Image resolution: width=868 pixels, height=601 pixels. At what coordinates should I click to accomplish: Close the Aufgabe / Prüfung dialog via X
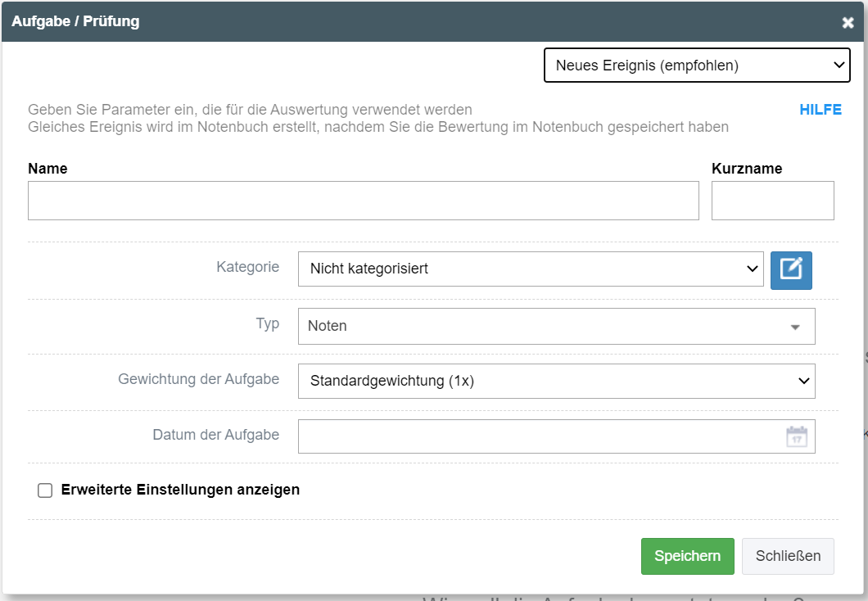pyautogui.click(x=848, y=22)
